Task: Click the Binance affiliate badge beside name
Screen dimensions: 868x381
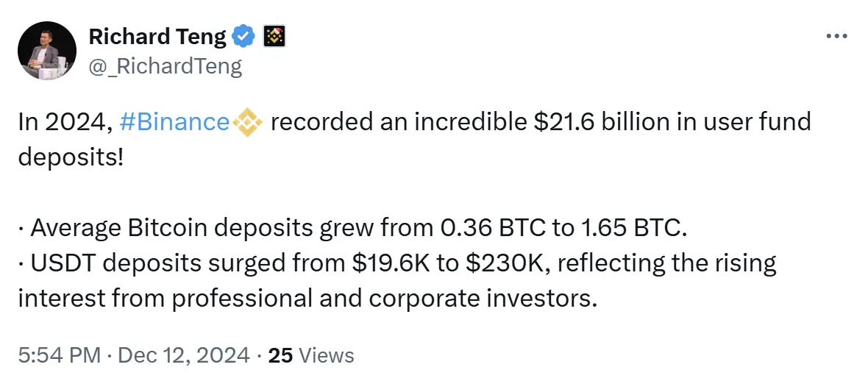Action: tap(275, 35)
